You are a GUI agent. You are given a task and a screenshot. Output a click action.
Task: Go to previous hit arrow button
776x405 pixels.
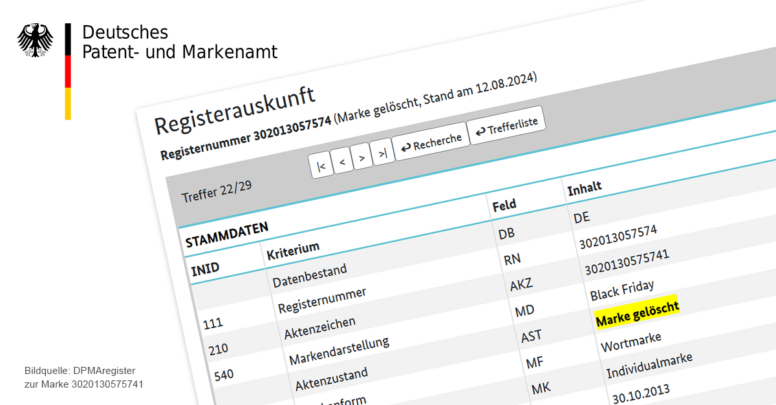pyautogui.click(x=342, y=161)
